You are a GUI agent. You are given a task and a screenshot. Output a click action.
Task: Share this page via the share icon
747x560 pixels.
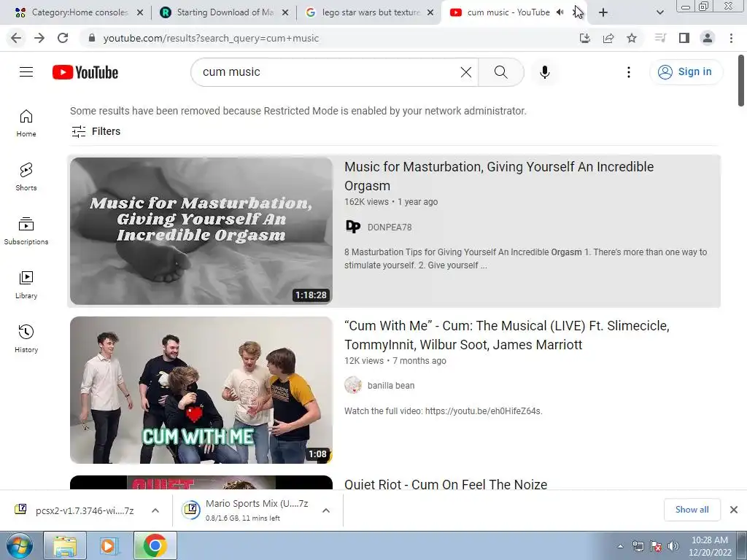tap(608, 38)
